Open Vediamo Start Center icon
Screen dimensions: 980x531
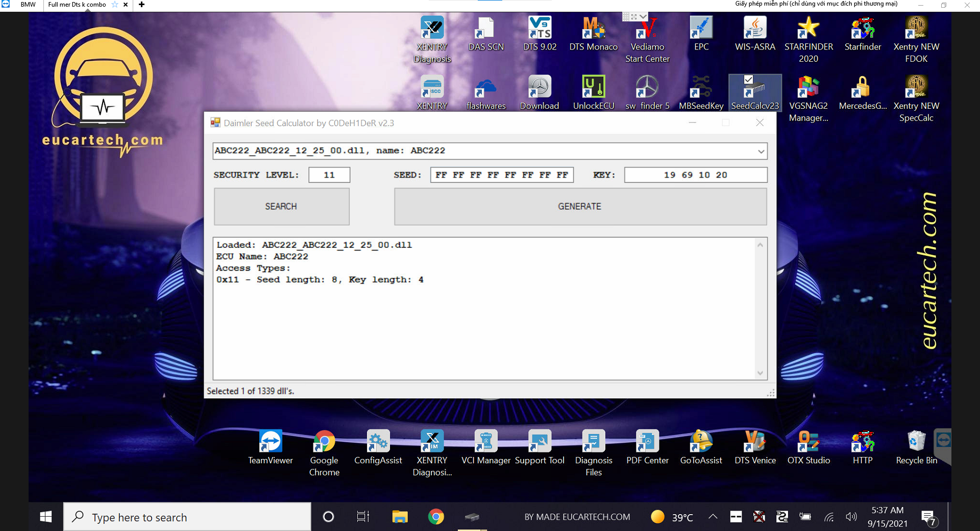[x=647, y=39]
